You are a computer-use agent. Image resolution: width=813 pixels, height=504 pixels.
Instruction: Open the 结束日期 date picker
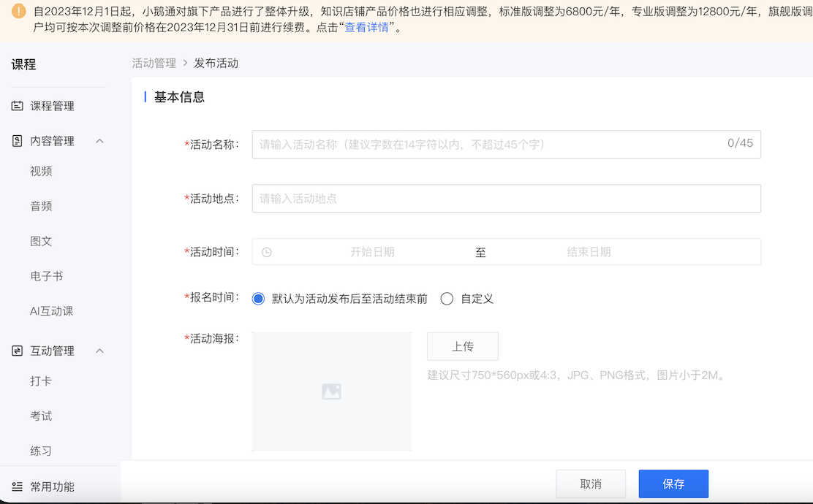tap(589, 252)
